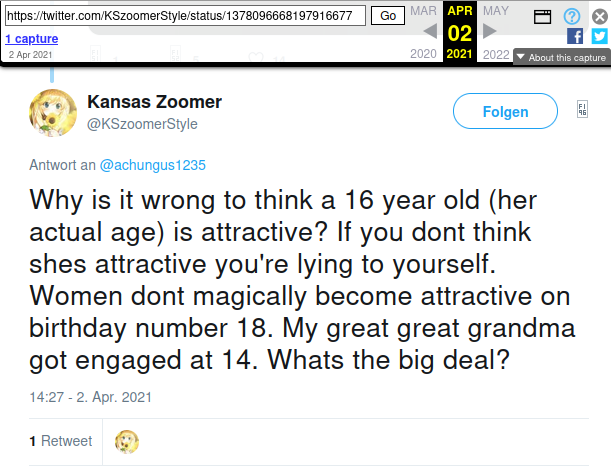Open Kansas Zoomer's profile avatar
Viewport: 611px width, 470px height.
coord(53,112)
